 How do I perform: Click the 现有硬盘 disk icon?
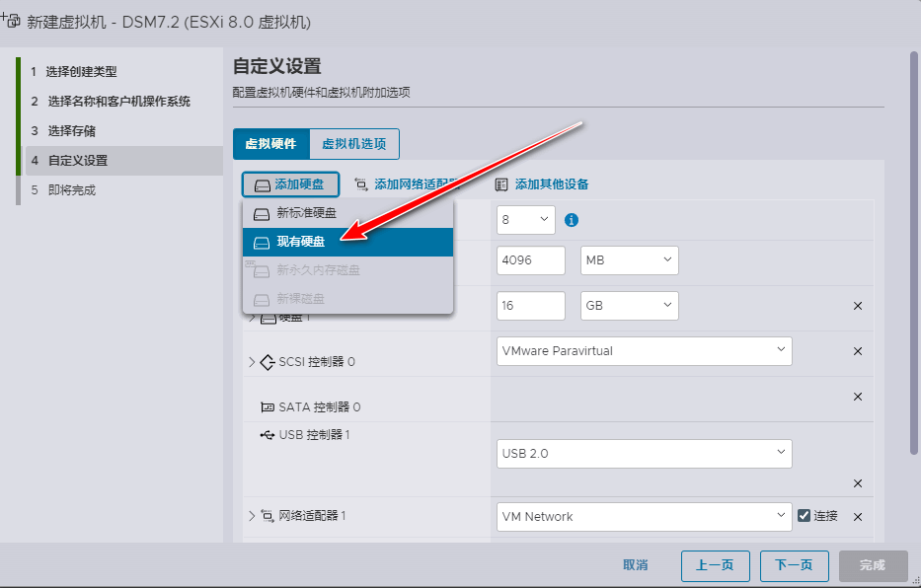[x=262, y=243]
